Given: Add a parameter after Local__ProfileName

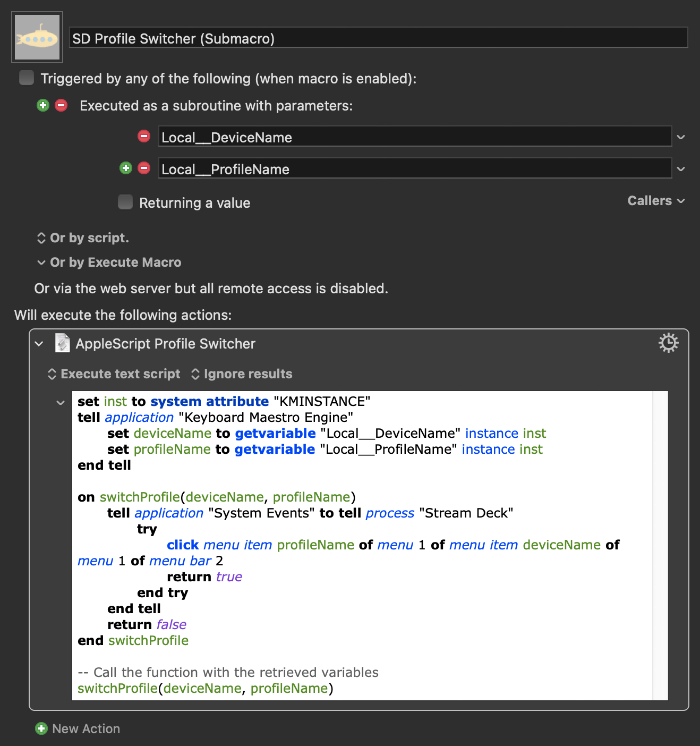Looking at the screenshot, I should (x=126, y=168).
